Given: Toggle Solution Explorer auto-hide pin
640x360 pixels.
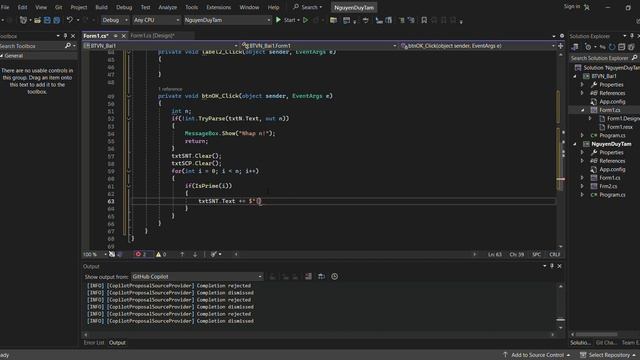Looking at the screenshot, I should point(632,36).
